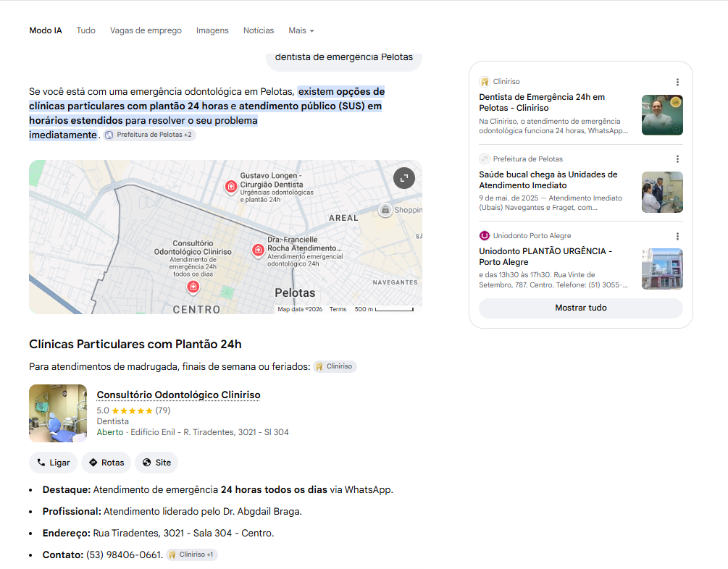Click the Edifício Enil - R. Tiradentes address line
Viewport: 728px width, 569px height.
pos(209,433)
